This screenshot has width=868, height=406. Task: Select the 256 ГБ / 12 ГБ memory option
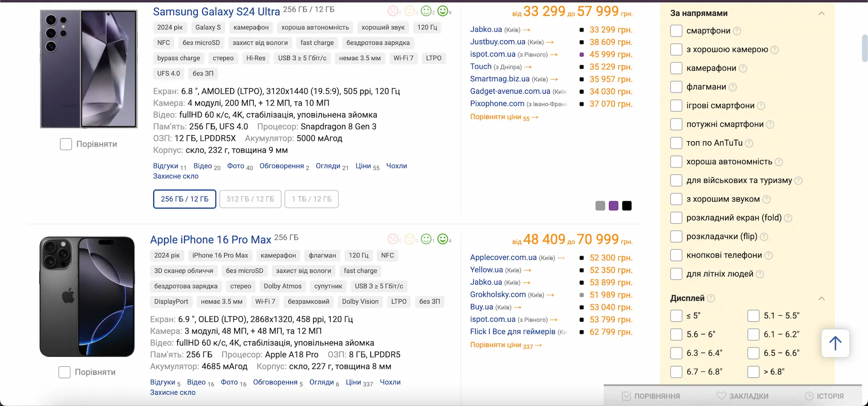[x=184, y=199]
